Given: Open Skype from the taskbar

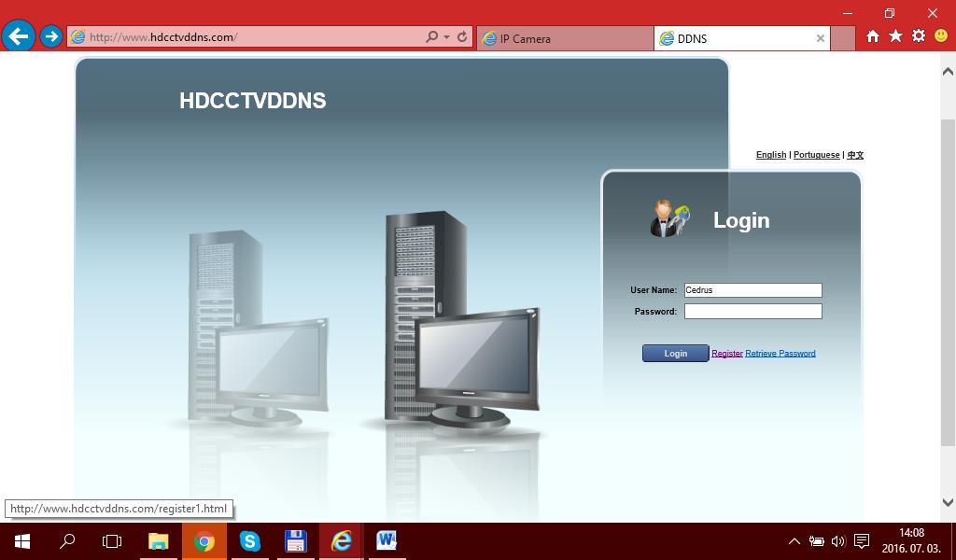Looking at the screenshot, I should click(250, 541).
